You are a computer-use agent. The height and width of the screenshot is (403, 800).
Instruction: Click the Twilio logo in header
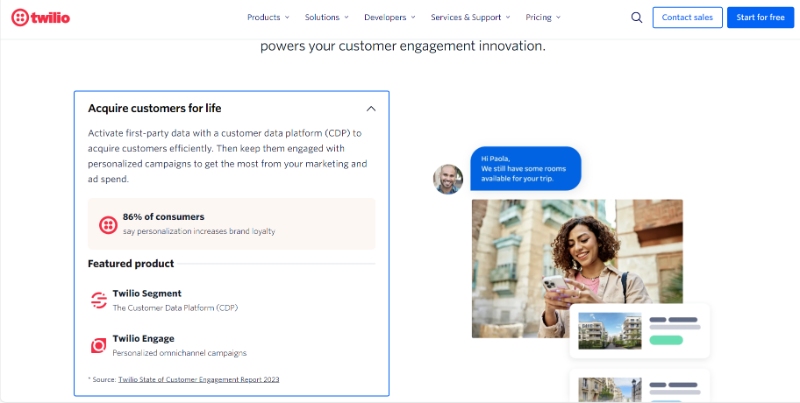41,17
